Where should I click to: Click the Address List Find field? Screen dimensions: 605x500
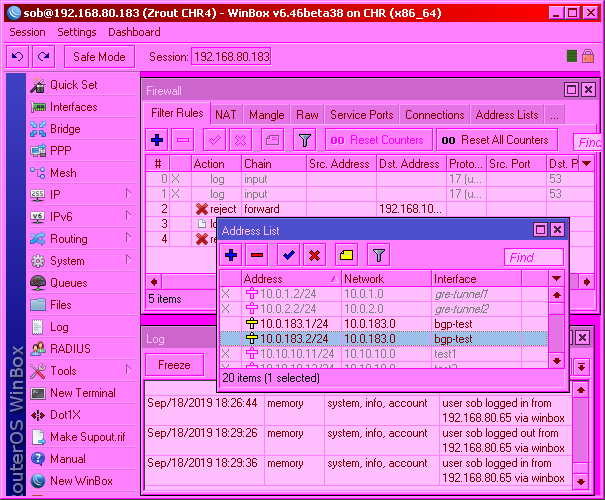coord(534,257)
